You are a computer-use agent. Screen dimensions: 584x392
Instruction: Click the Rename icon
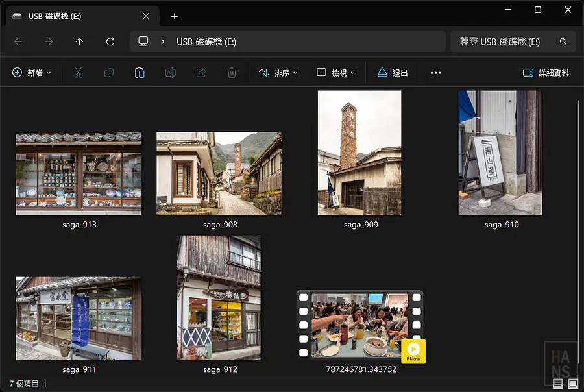click(x=170, y=73)
